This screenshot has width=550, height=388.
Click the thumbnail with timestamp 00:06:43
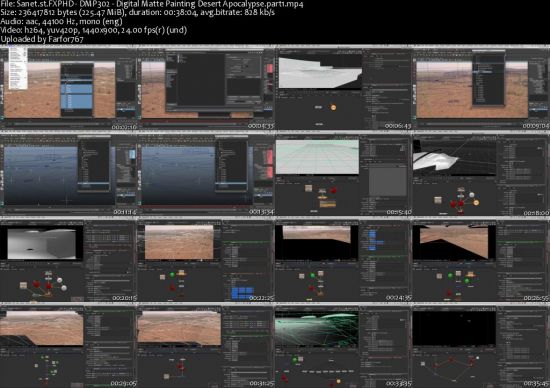(344, 87)
